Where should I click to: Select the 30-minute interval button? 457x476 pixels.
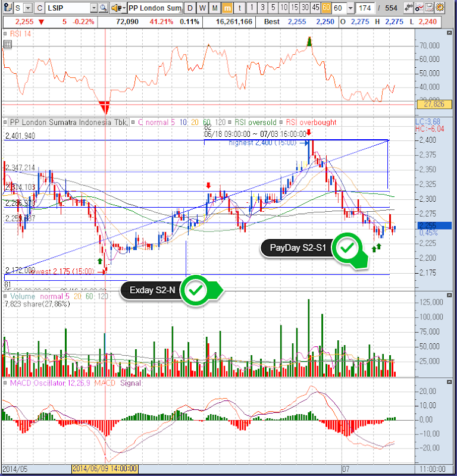coord(305,8)
